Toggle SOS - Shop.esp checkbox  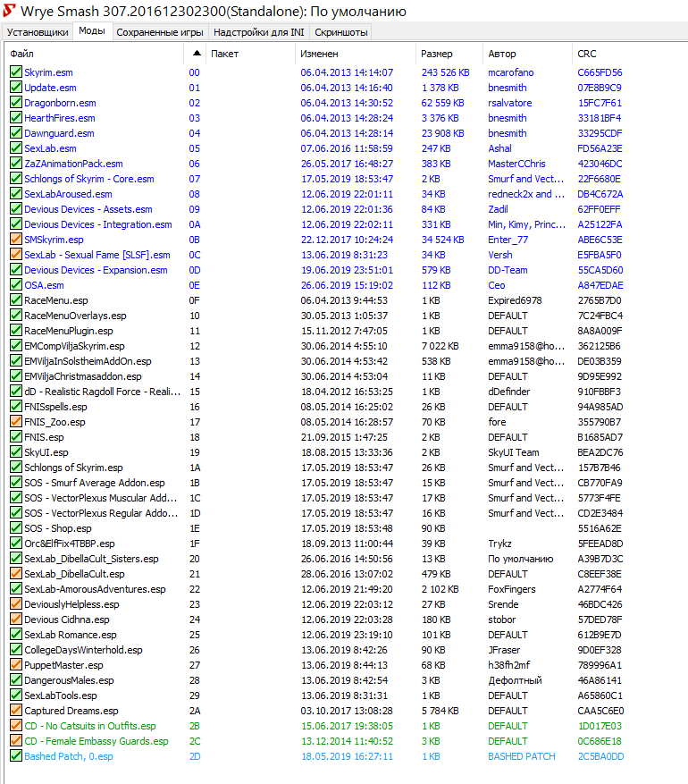point(16,528)
